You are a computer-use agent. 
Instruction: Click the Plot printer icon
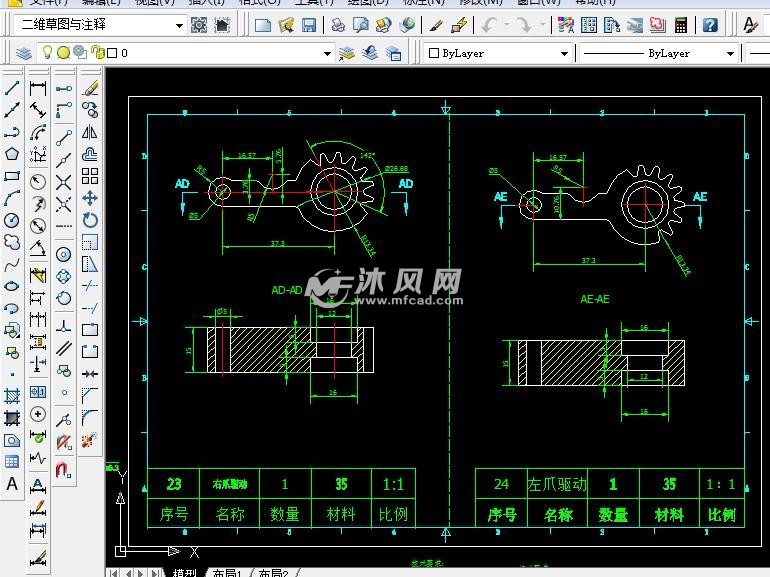338,25
